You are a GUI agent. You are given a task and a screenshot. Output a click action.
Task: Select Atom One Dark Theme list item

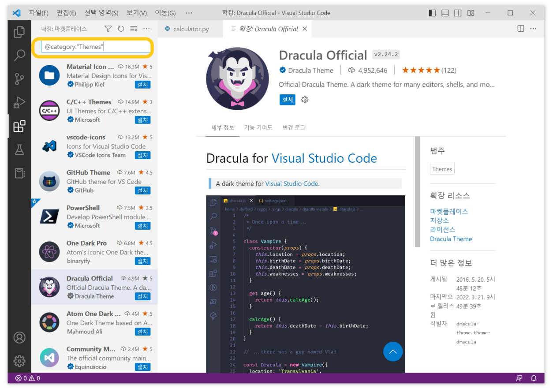pyautogui.click(x=94, y=322)
